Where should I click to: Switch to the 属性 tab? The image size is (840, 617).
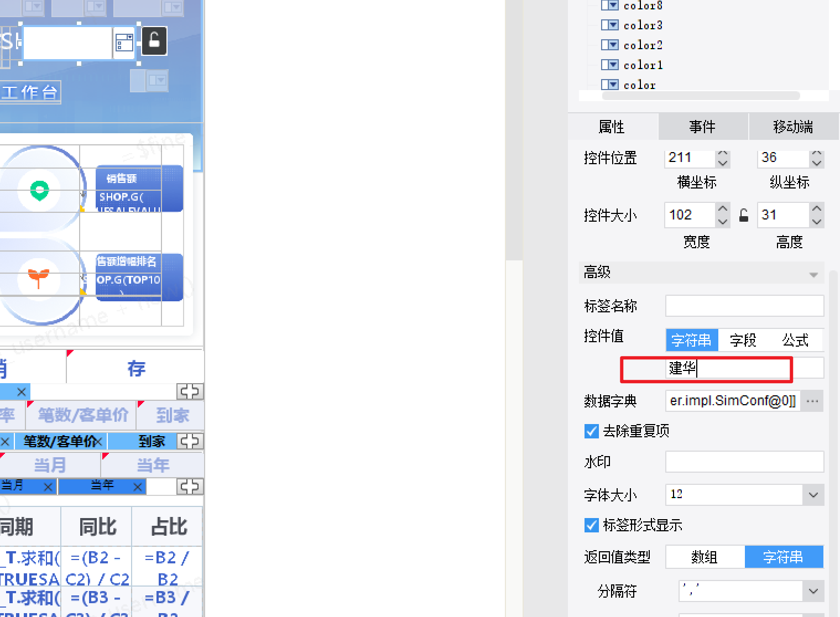click(x=612, y=127)
